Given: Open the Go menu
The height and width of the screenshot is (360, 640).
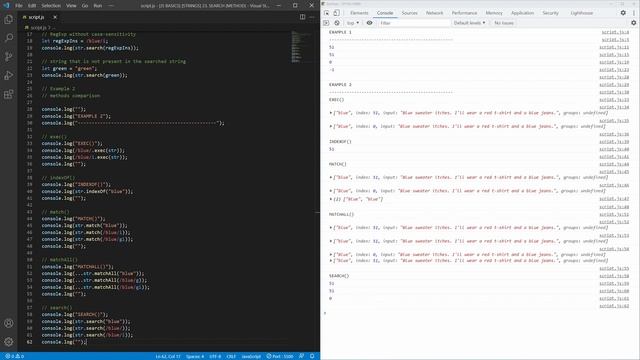Looking at the screenshot, I should pyautogui.click(x=85, y=6).
